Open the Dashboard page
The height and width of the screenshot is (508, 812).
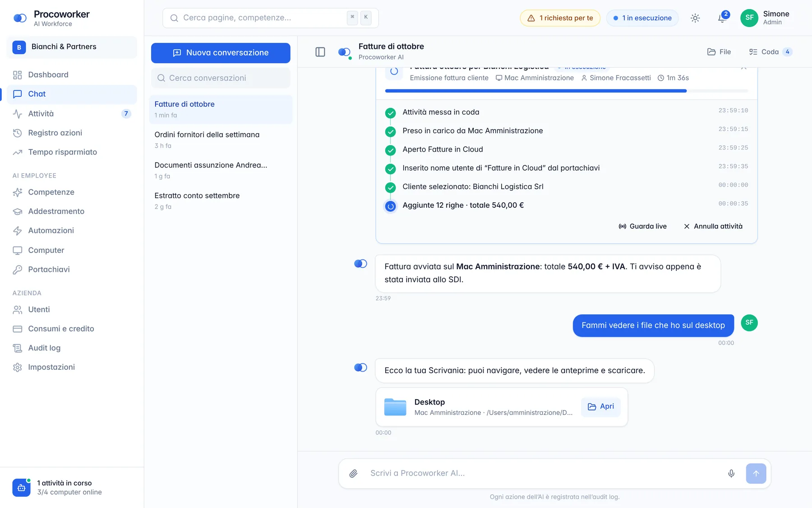click(x=72, y=75)
